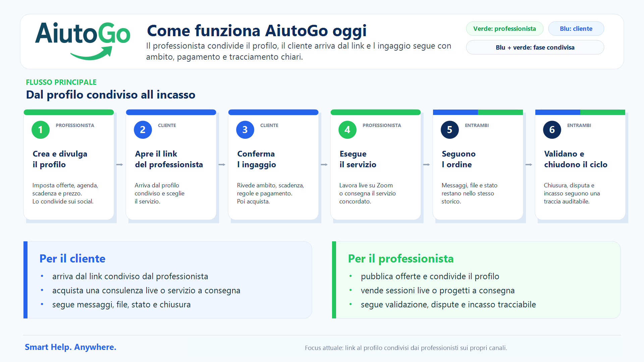Click card title "Apre il link del professionista"

click(169, 159)
